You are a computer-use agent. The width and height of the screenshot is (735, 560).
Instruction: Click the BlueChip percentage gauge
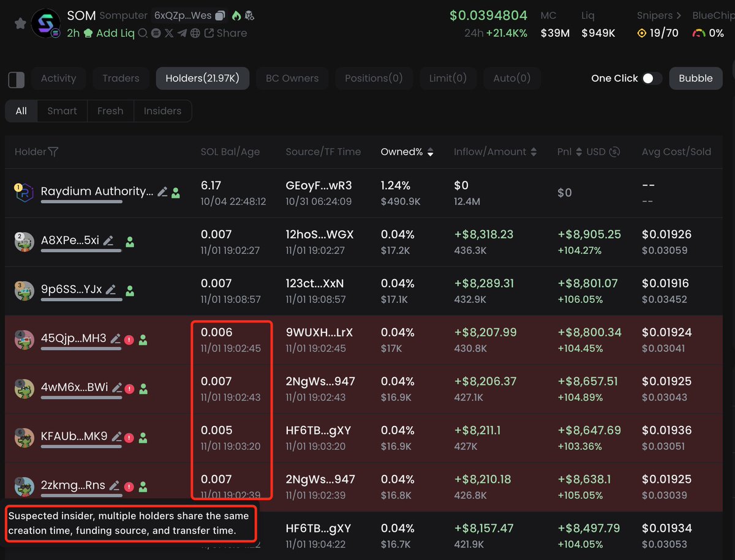pos(698,33)
